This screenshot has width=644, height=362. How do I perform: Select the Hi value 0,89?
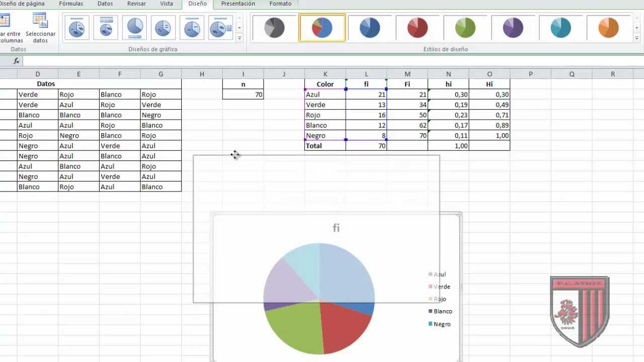pos(490,125)
